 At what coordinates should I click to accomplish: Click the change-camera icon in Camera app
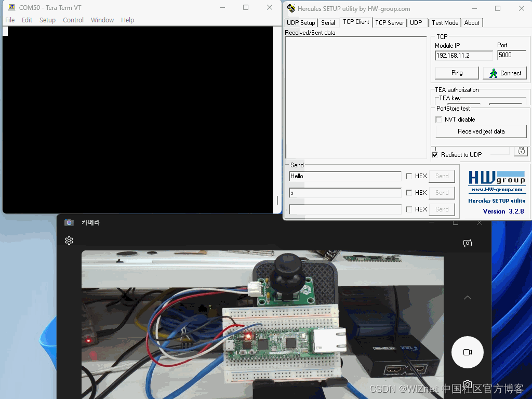click(467, 243)
